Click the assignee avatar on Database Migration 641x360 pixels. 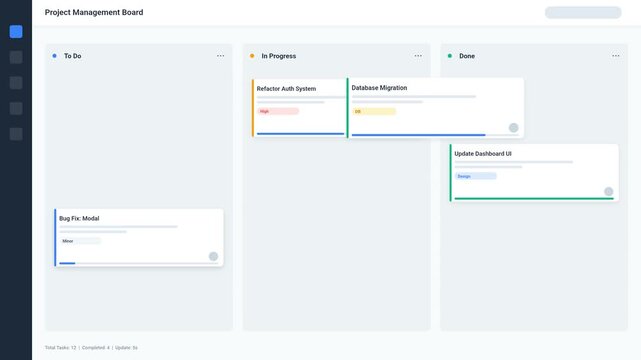coord(513,127)
